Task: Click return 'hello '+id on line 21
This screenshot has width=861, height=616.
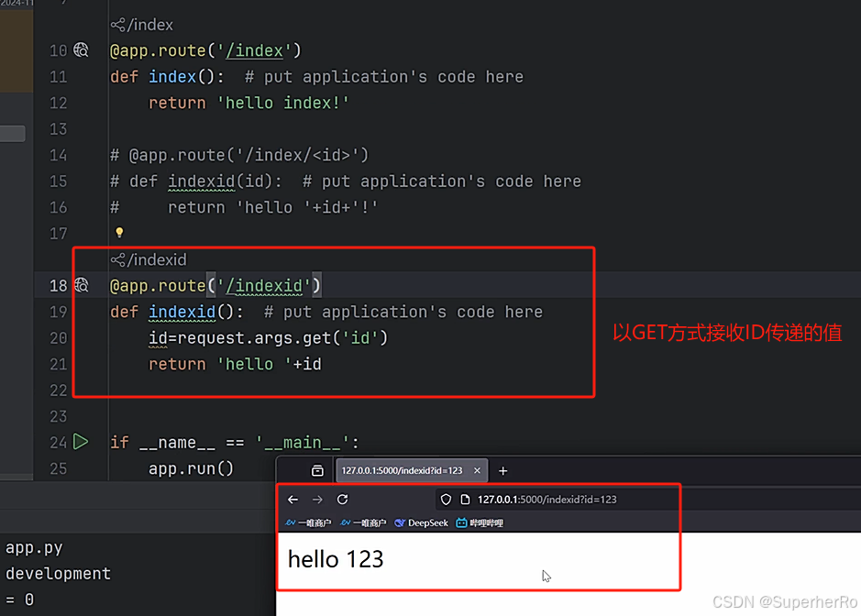Action: (x=235, y=364)
